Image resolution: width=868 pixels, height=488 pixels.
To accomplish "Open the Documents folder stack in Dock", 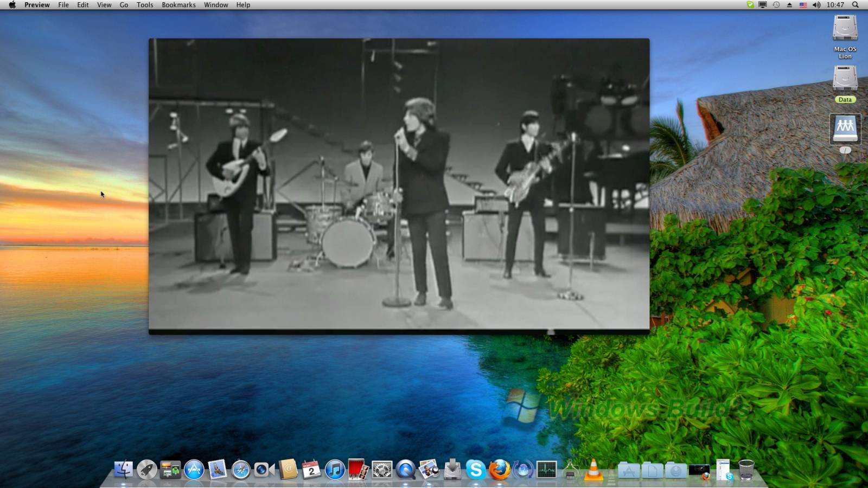I will pyautogui.click(x=652, y=470).
